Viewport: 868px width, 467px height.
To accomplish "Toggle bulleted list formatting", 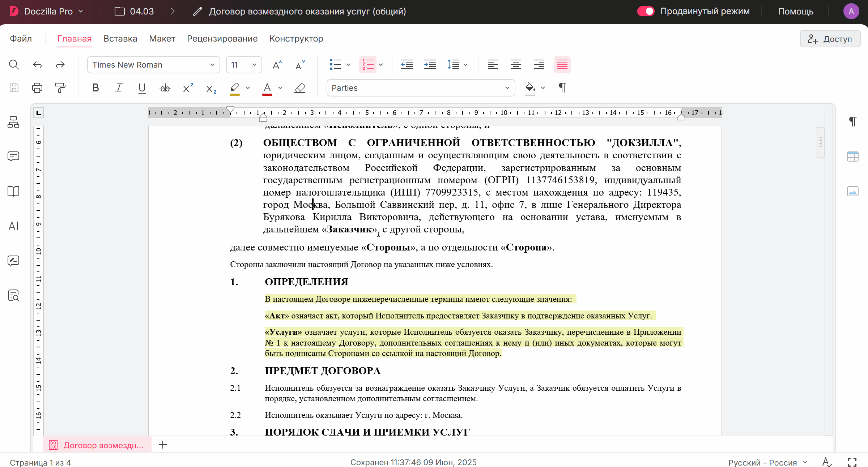I will (335, 65).
